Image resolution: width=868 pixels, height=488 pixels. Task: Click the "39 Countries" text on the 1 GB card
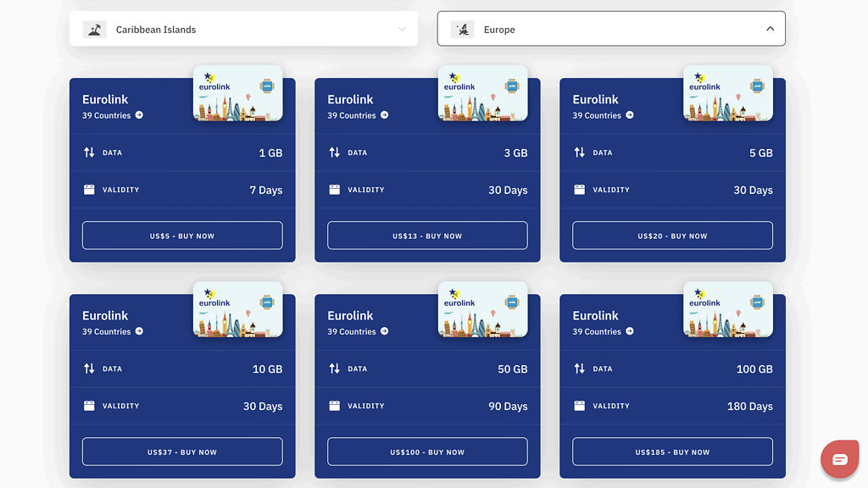(107, 115)
